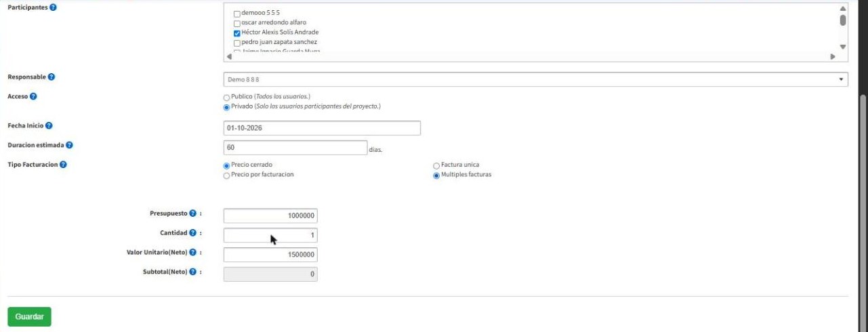868x332 pixels.
Task: Select the Privado access option
Action: [x=226, y=107]
